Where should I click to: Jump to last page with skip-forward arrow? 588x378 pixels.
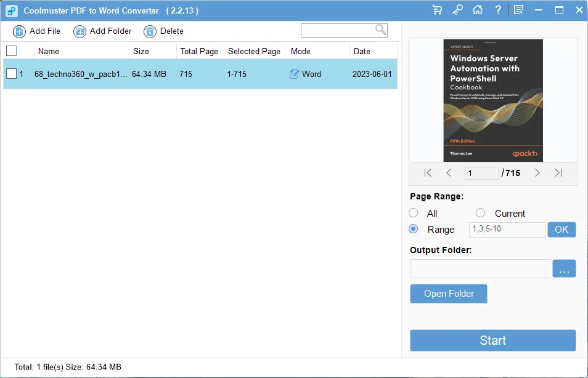click(x=559, y=173)
